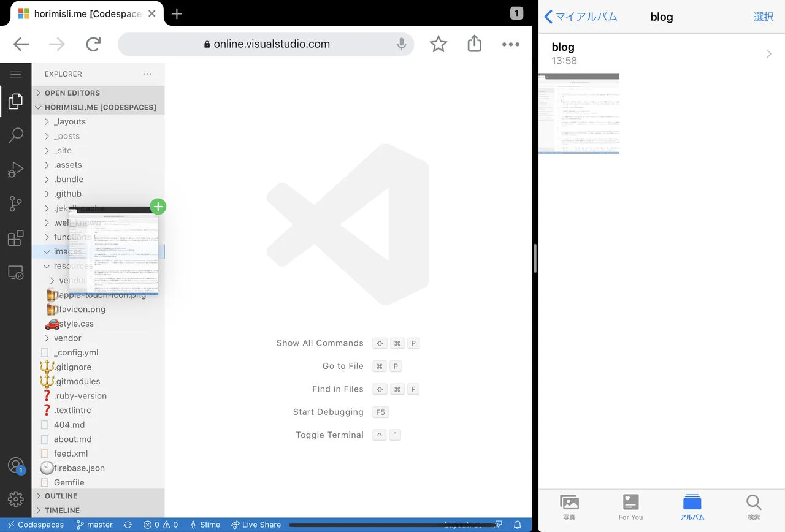Open the Manage gear icon

(x=15, y=498)
